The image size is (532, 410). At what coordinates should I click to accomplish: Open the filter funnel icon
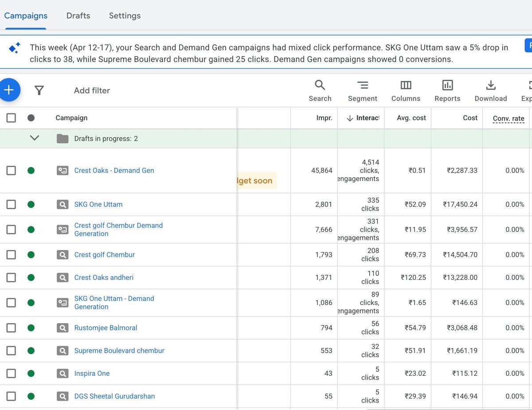[39, 90]
